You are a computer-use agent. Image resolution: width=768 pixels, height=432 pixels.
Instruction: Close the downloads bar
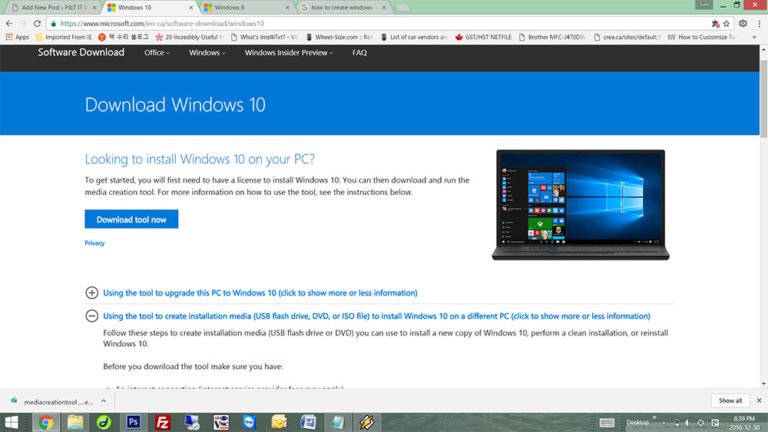point(759,401)
